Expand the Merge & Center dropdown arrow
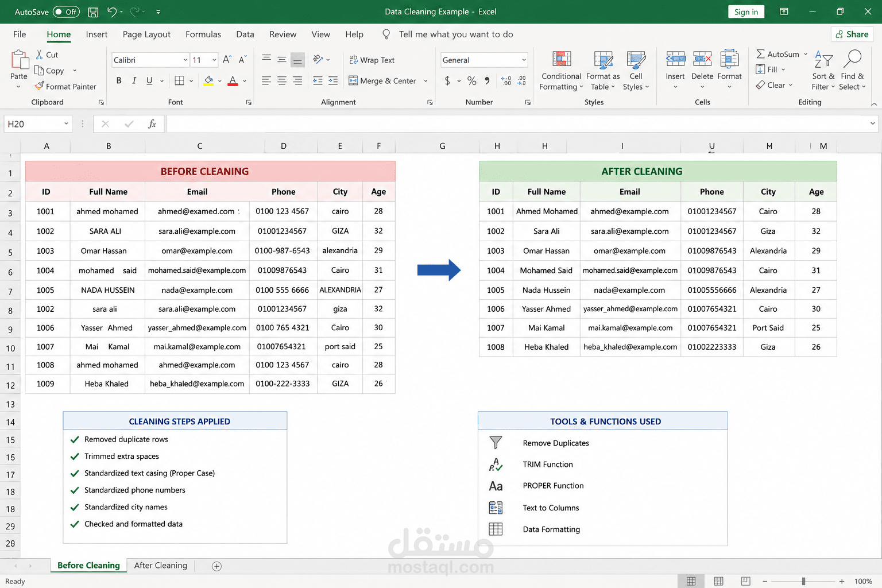Image resolution: width=882 pixels, height=588 pixels. click(425, 81)
